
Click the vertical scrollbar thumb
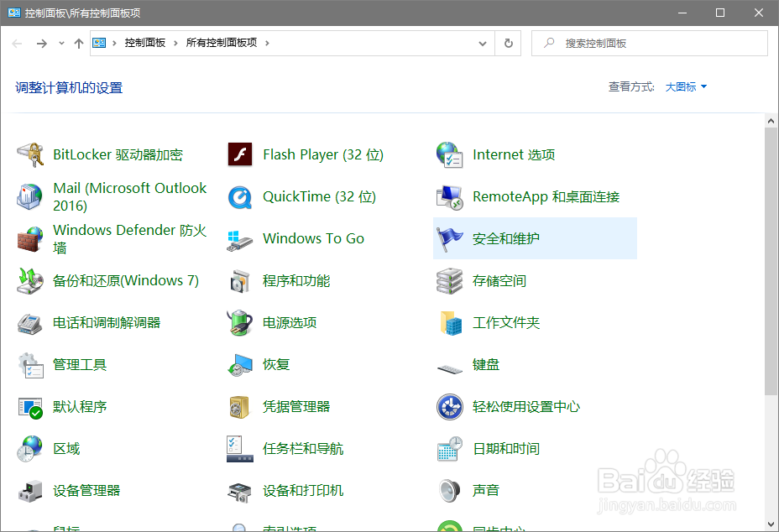point(771,261)
